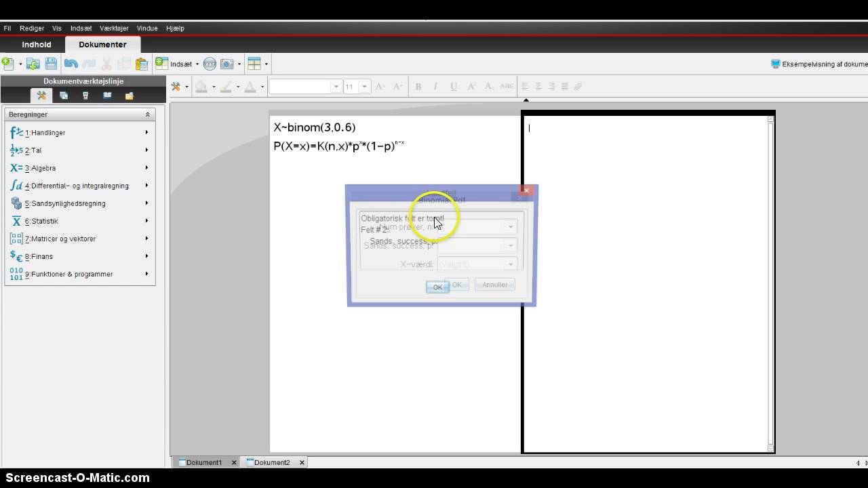
Task: Open the variables (var) icon
Action: (210, 64)
